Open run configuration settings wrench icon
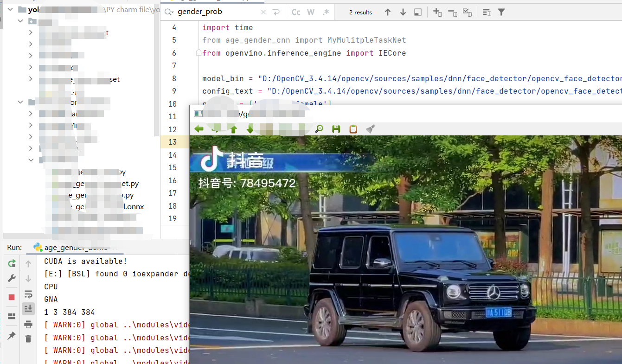 pyautogui.click(x=11, y=277)
